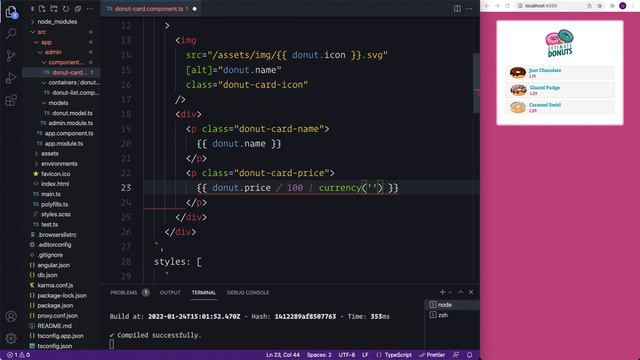The width and height of the screenshot is (640, 360).
Task: Select the zsh terminal instance
Action: [x=452, y=315]
